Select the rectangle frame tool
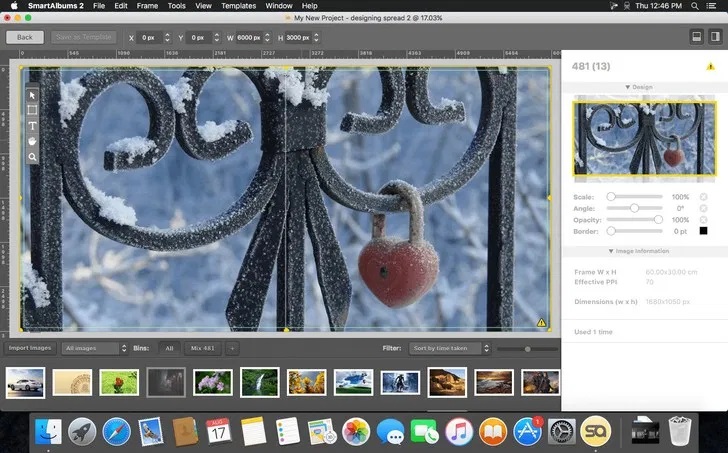 point(32,110)
